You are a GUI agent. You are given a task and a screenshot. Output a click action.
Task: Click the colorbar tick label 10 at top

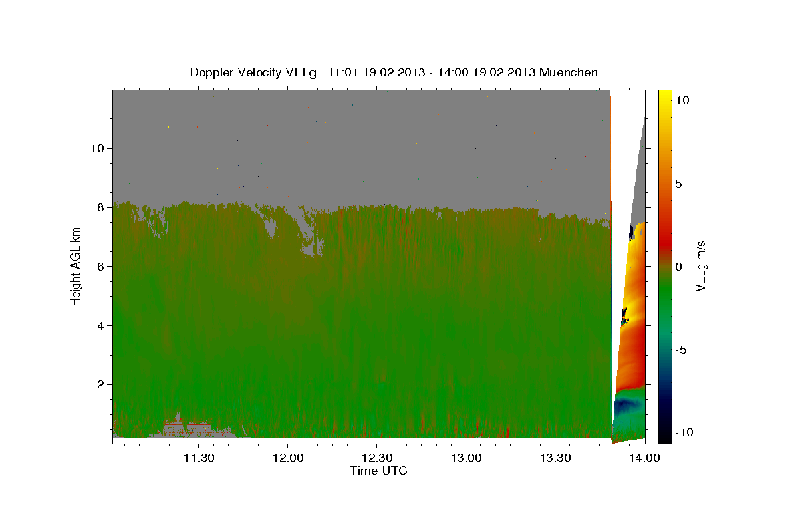[681, 100]
